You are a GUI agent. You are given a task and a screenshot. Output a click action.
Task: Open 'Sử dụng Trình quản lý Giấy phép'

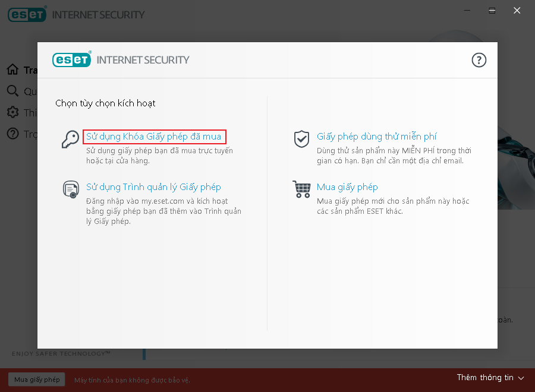tap(153, 187)
